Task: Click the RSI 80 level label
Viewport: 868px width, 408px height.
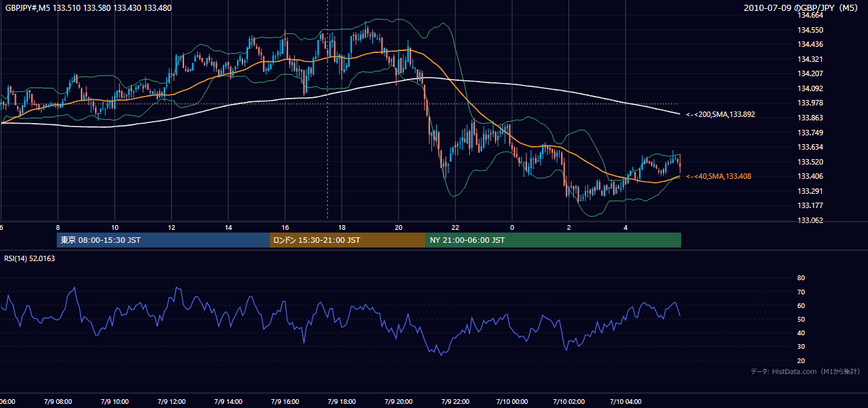Action: pyautogui.click(x=801, y=278)
